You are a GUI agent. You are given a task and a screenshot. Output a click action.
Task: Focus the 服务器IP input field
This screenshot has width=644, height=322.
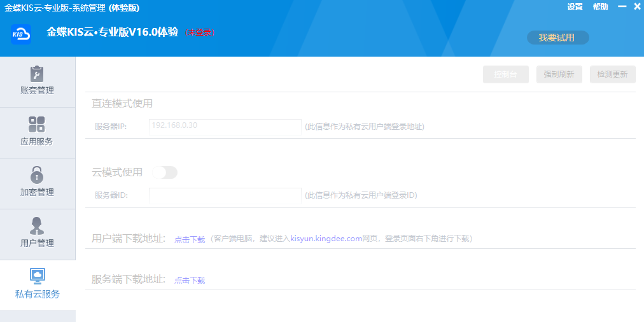225,127
